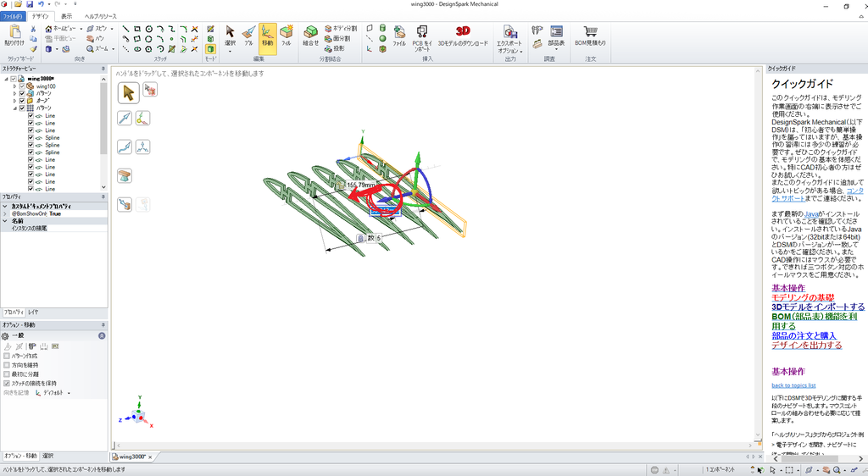
Task: Collapse the 一般 options section
Action: pos(102,335)
